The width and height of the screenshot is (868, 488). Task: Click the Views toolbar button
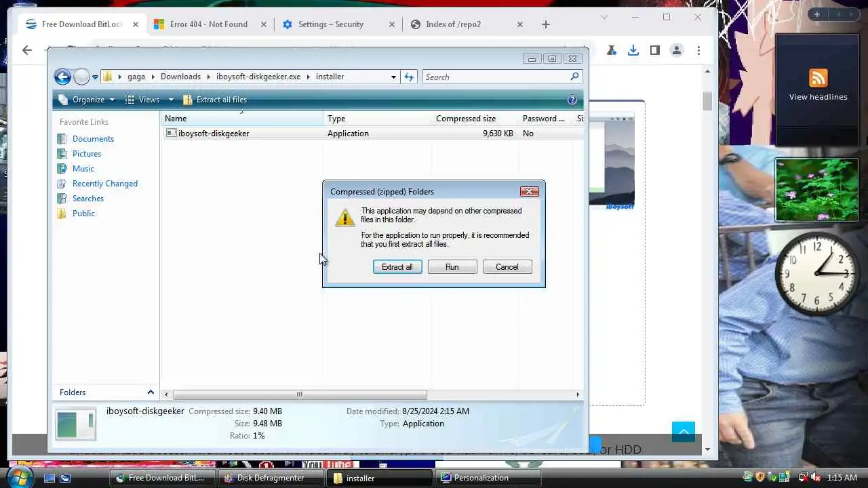[x=143, y=100]
